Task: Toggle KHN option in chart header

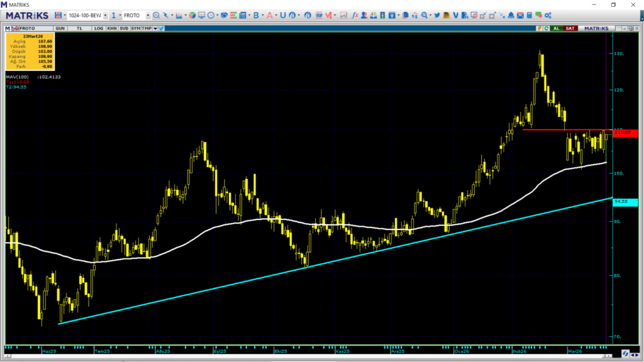Action: point(111,28)
